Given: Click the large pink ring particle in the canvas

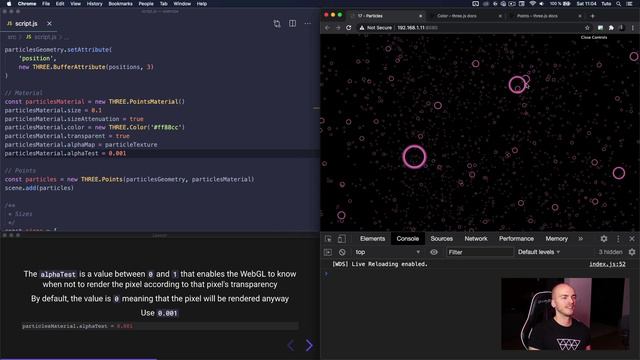Looking at the screenshot, I should 414,157.
